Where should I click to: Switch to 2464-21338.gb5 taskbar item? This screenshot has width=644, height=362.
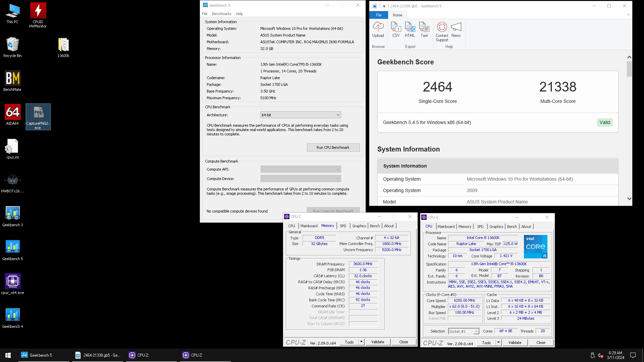[x=97, y=355]
